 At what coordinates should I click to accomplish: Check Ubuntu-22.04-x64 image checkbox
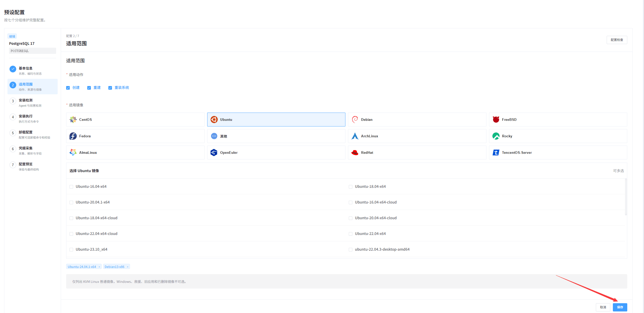[x=351, y=234]
